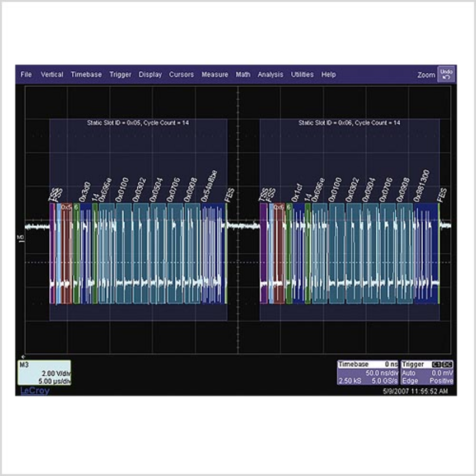
Task: Open the File menu
Action: 26,74
